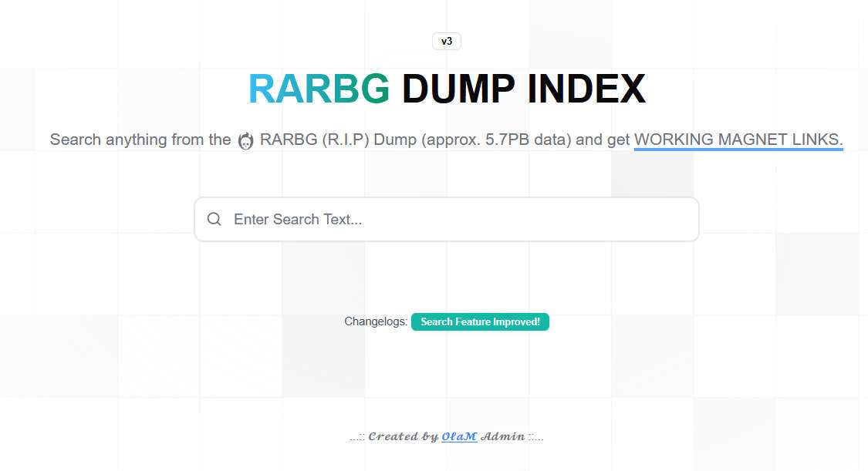Click the Search Feature Improved! badge
The height and width of the screenshot is (471, 868).
480,321
